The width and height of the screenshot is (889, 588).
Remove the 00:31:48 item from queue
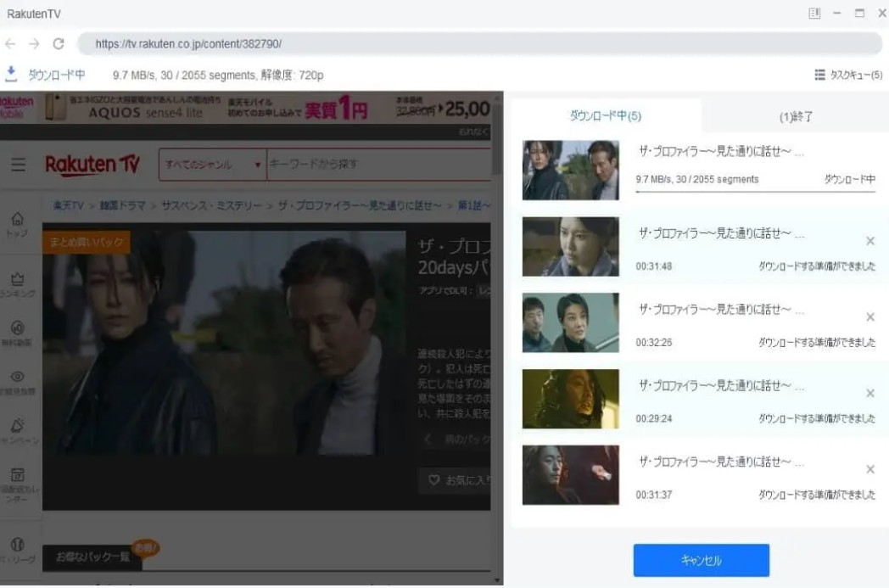point(870,241)
